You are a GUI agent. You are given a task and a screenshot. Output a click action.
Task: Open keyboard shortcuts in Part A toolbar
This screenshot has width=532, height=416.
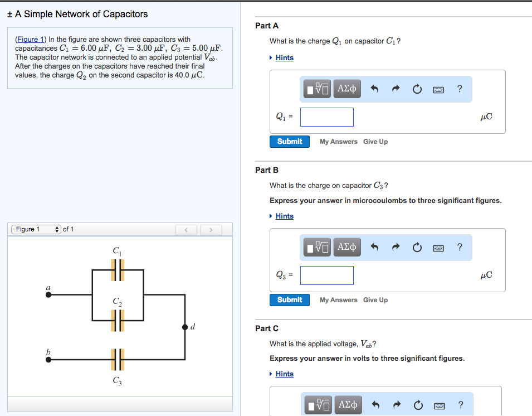(x=438, y=90)
